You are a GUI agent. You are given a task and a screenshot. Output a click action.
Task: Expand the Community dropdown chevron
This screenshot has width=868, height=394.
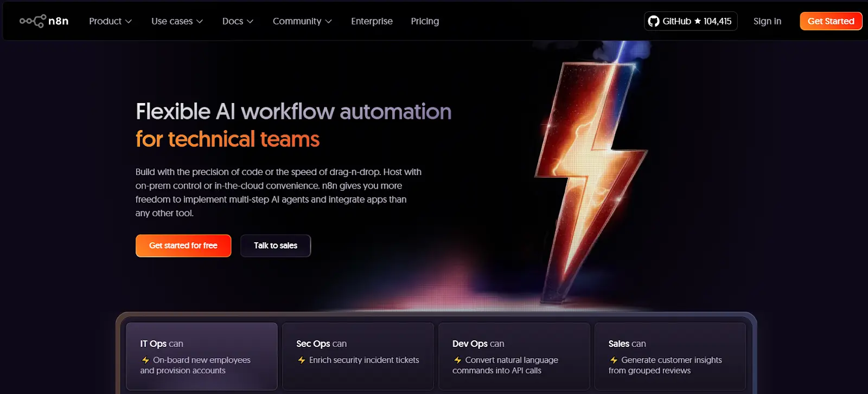[x=328, y=22]
